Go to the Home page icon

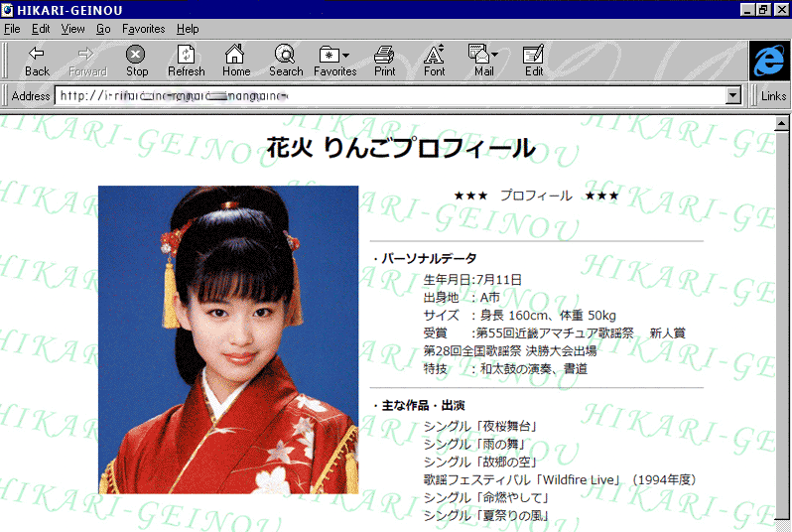click(x=235, y=54)
